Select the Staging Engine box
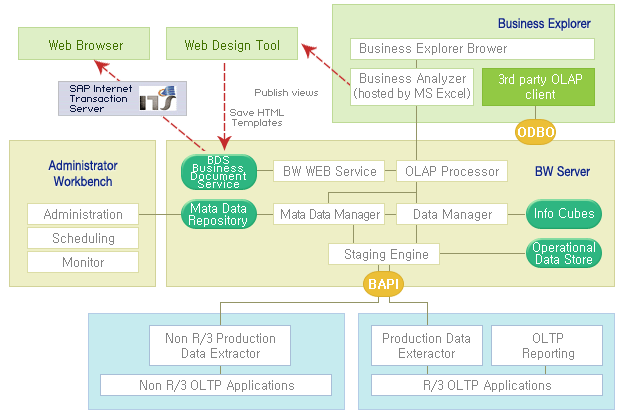Viewport: 624px width, 414px height. point(384,254)
